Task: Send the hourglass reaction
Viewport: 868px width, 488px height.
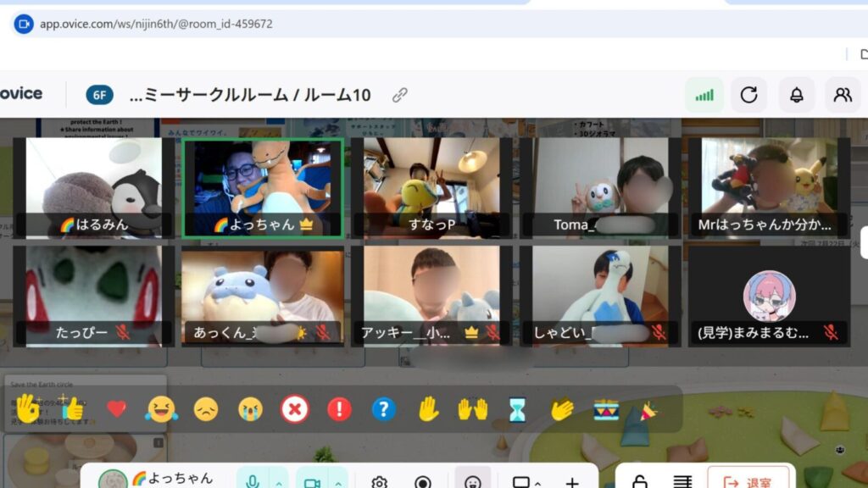Action: 517,410
